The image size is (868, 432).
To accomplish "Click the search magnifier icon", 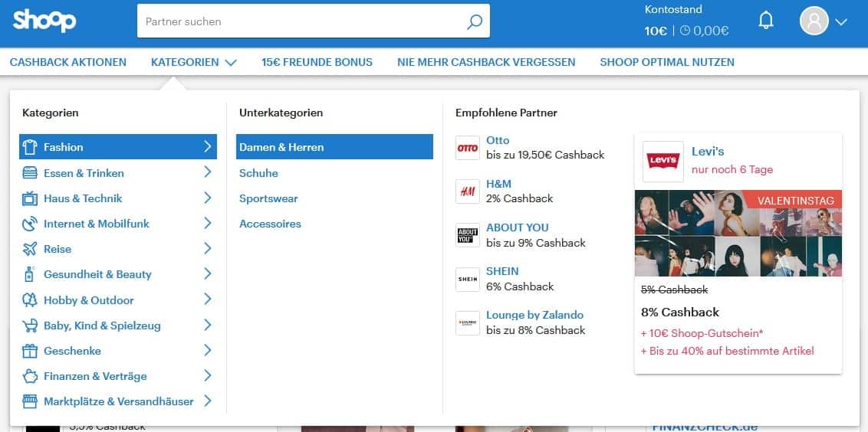I will (475, 21).
